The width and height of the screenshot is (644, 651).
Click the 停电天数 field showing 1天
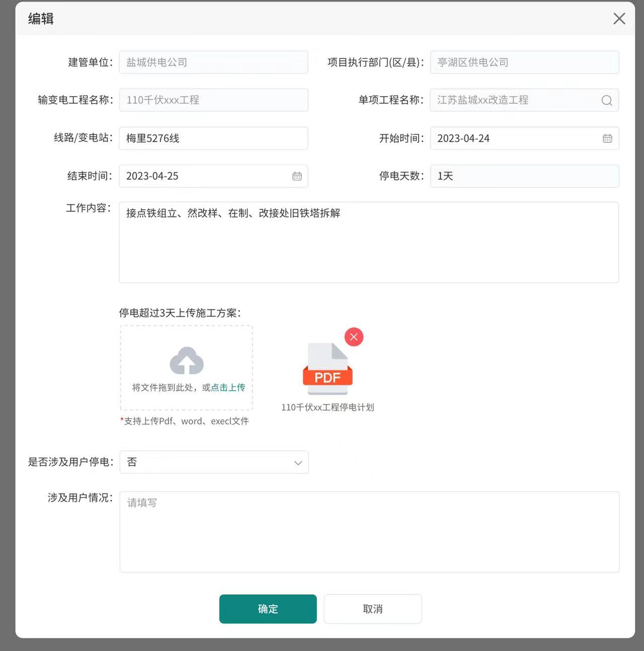(524, 176)
